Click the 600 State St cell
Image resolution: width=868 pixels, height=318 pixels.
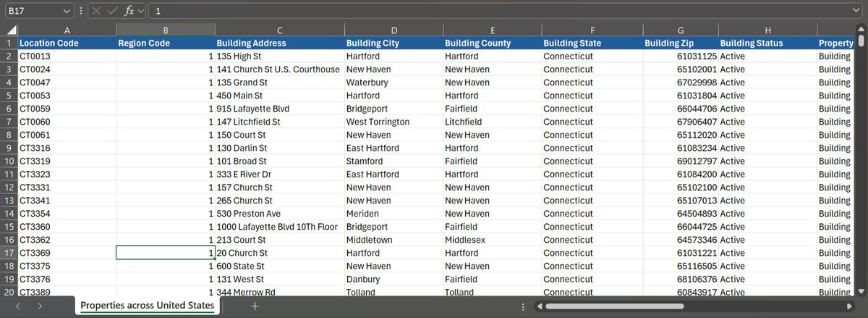(279, 266)
